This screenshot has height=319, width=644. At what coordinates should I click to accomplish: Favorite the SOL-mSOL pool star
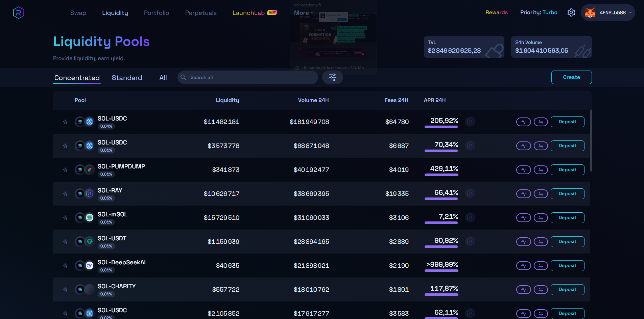coord(65,218)
